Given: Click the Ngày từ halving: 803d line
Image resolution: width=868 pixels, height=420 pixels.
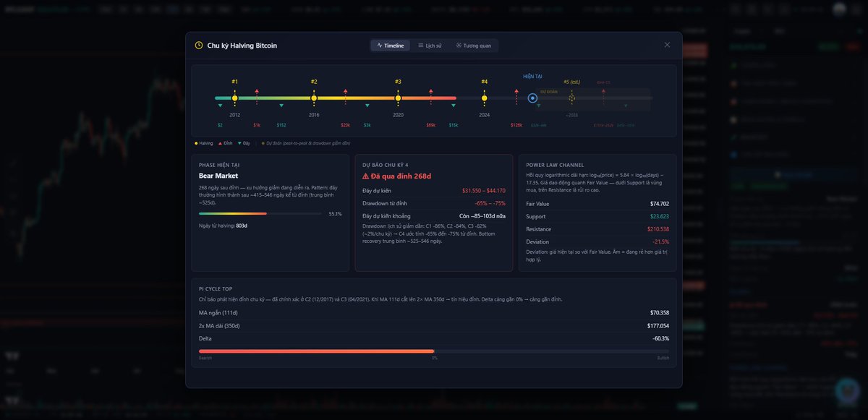Looking at the screenshot, I should point(223,226).
